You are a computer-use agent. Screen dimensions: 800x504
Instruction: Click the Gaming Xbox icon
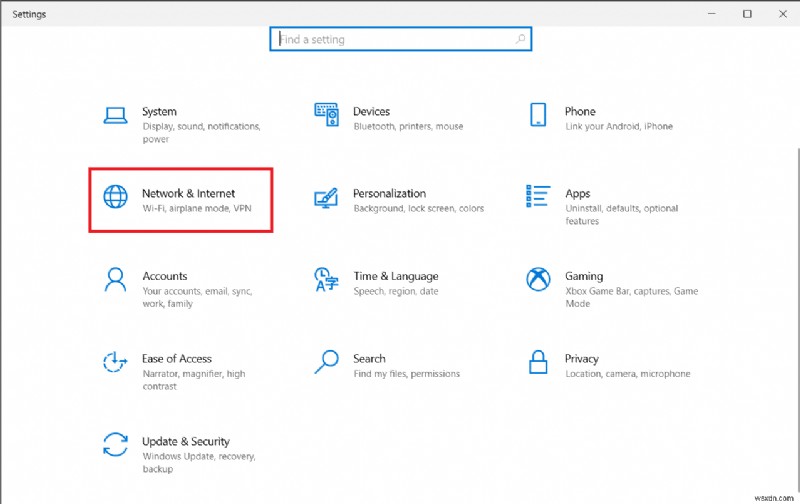tap(538, 279)
